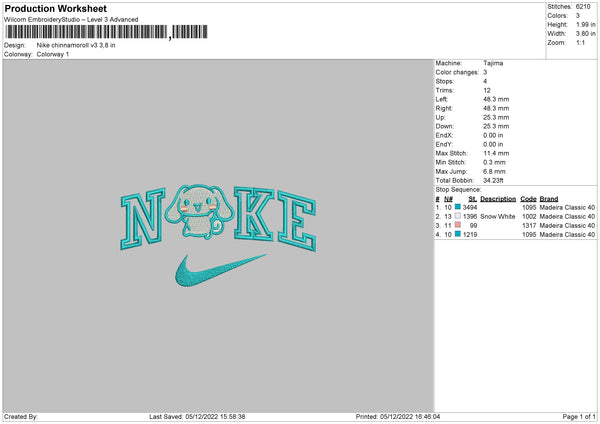Select 'Snow White' description text
The height and width of the screenshot is (424, 600).
498,217
